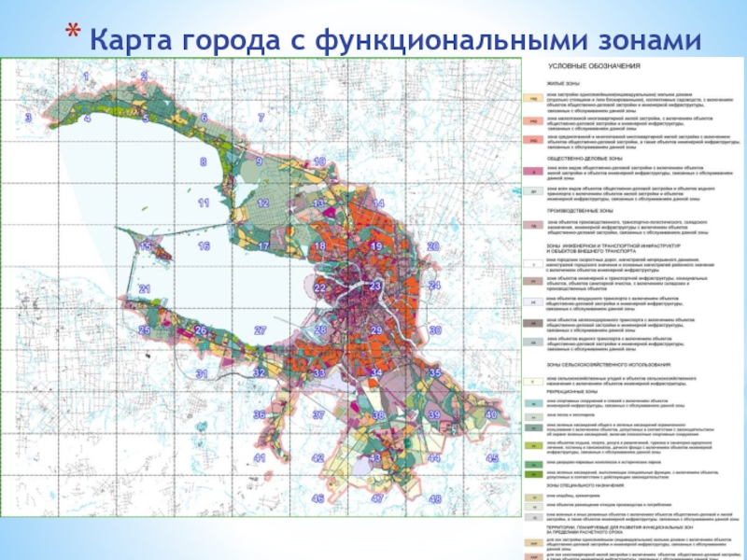Click the lime-green recreation zone legend swatch
The image size is (747, 560).
point(533,446)
